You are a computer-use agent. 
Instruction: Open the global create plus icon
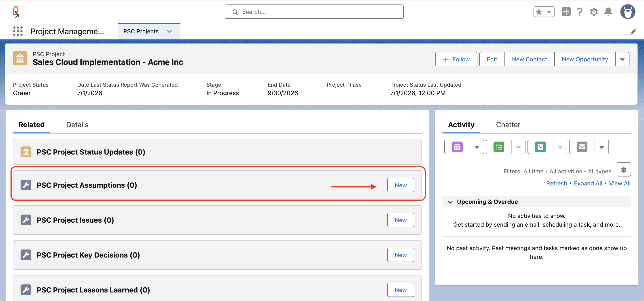coord(566,12)
